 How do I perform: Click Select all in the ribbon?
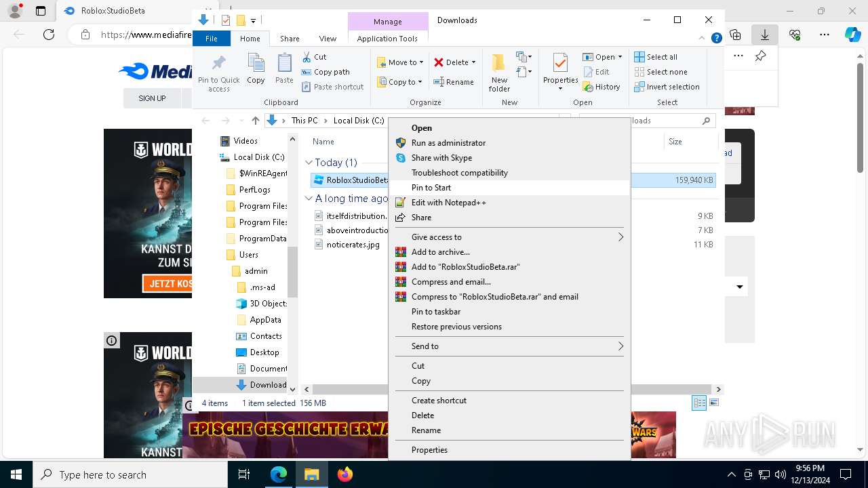click(656, 57)
